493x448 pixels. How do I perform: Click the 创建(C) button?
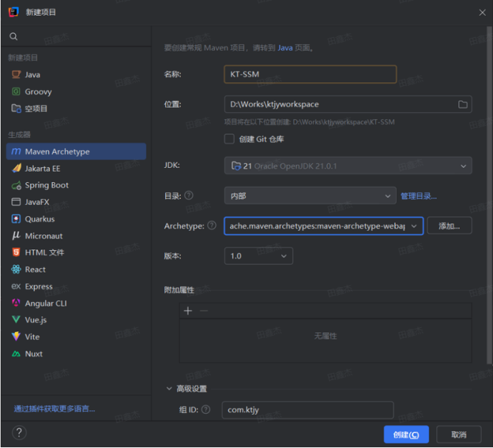point(407,434)
